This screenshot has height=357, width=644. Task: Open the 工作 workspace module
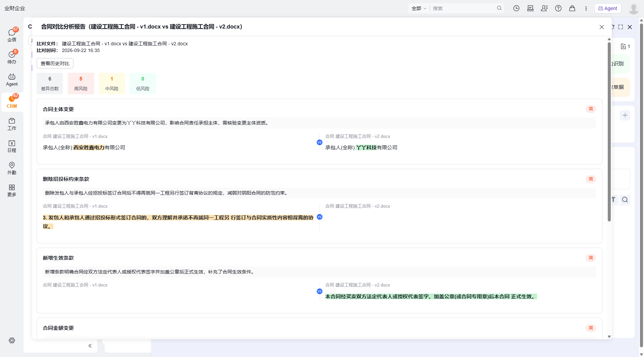[12, 124]
